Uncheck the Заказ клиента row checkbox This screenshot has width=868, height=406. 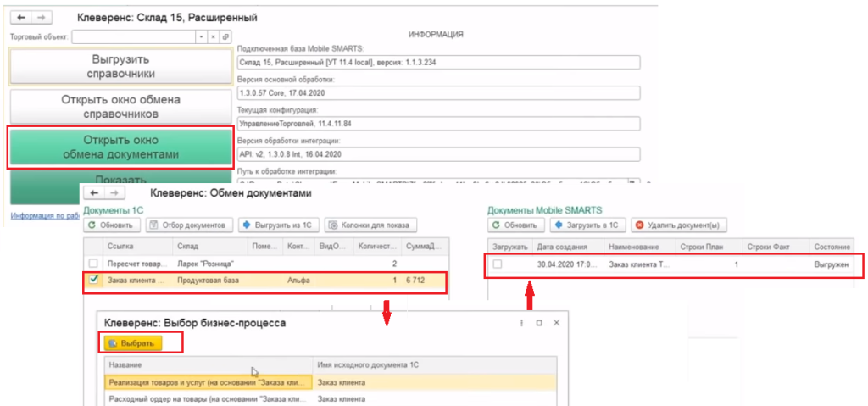[x=93, y=280]
